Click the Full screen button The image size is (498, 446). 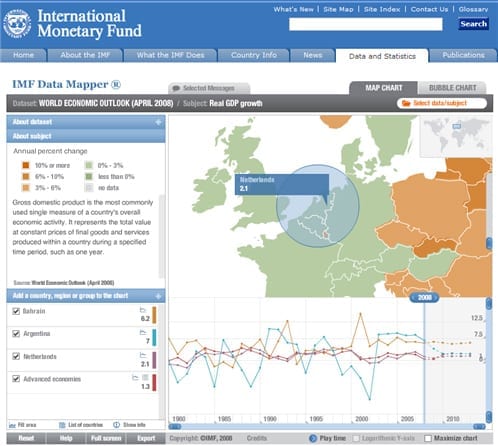pyautogui.click(x=106, y=438)
